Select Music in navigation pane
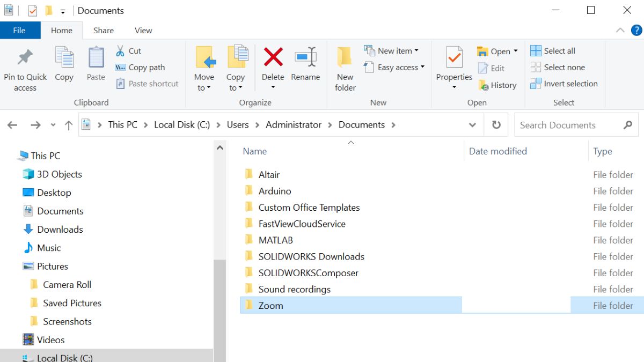 coord(42,248)
